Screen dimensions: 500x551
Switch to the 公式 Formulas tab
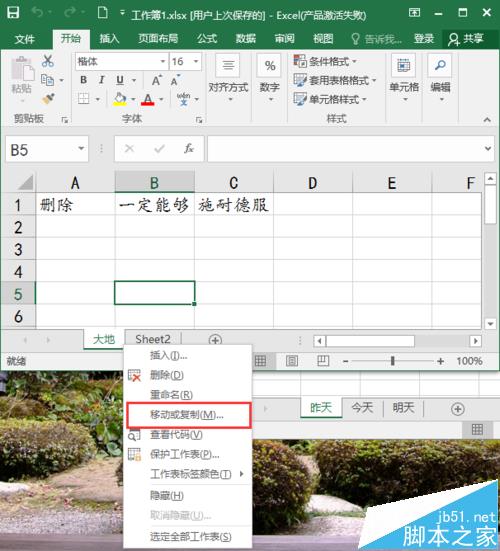click(207, 39)
